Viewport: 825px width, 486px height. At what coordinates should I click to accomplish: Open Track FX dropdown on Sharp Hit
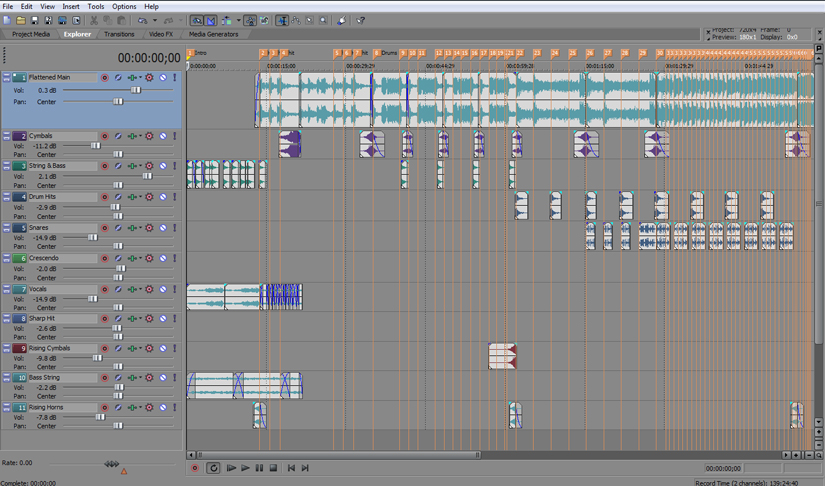point(140,319)
